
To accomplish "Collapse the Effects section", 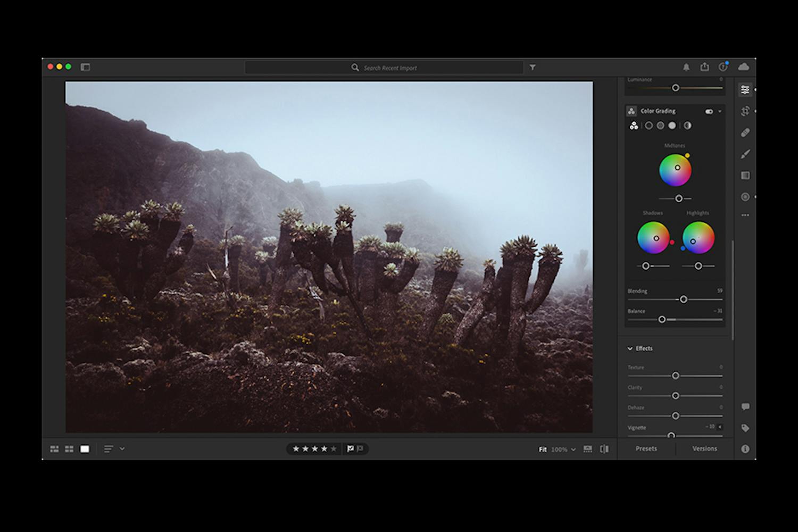I will coord(630,348).
